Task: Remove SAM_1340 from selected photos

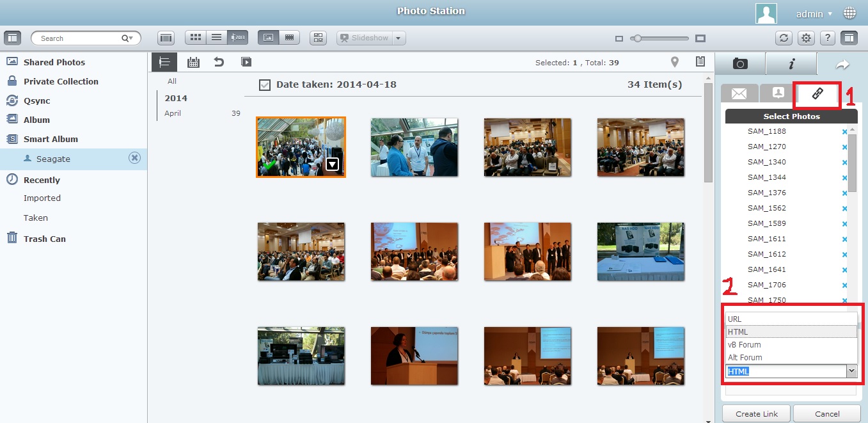Action: pyautogui.click(x=844, y=163)
